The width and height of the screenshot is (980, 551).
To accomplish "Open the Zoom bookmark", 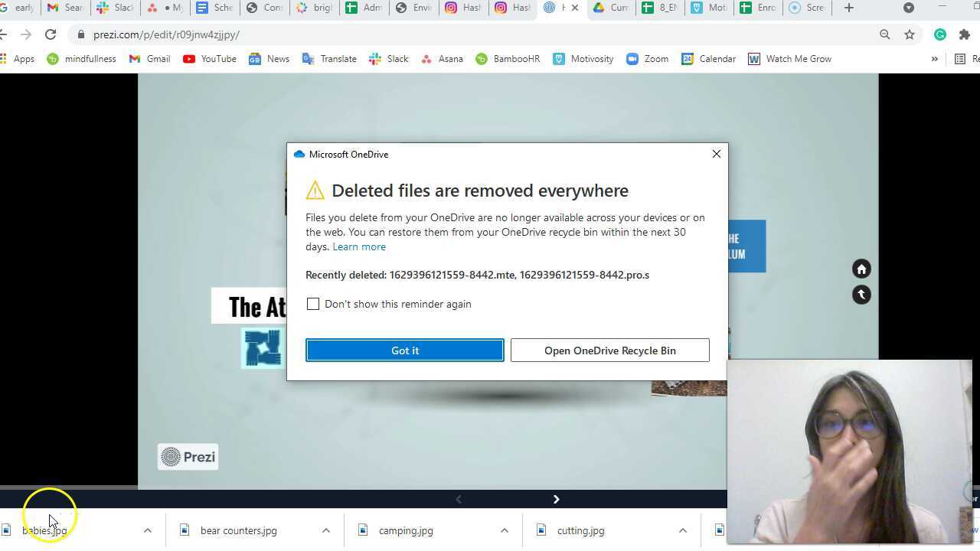I will click(647, 59).
